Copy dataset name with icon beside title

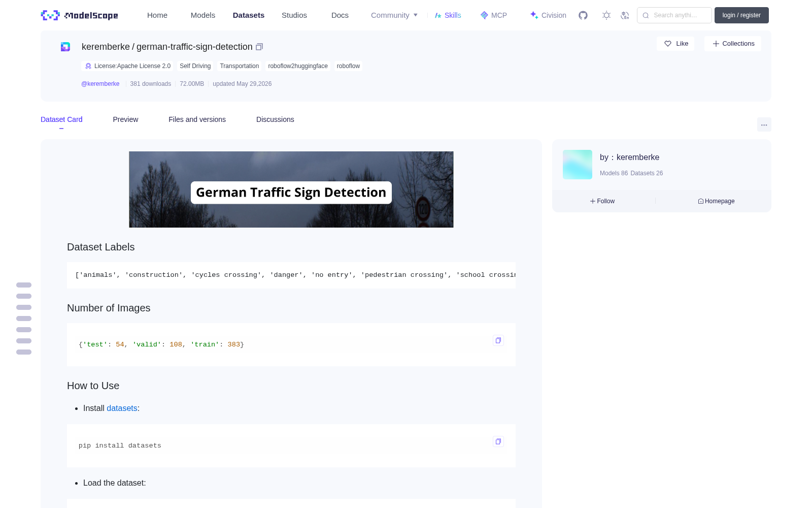point(259,47)
